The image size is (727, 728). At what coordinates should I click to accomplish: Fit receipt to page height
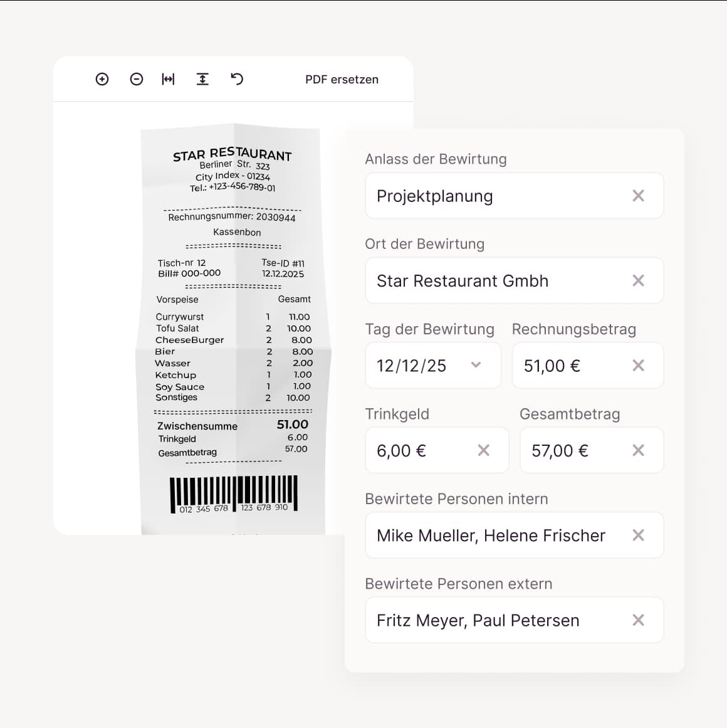(x=202, y=79)
